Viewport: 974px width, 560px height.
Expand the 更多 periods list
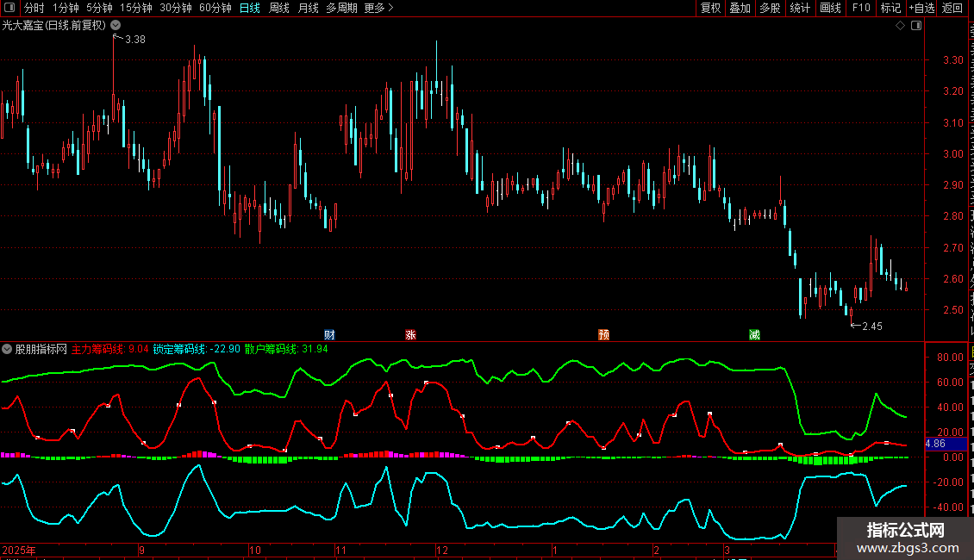click(x=378, y=8)
